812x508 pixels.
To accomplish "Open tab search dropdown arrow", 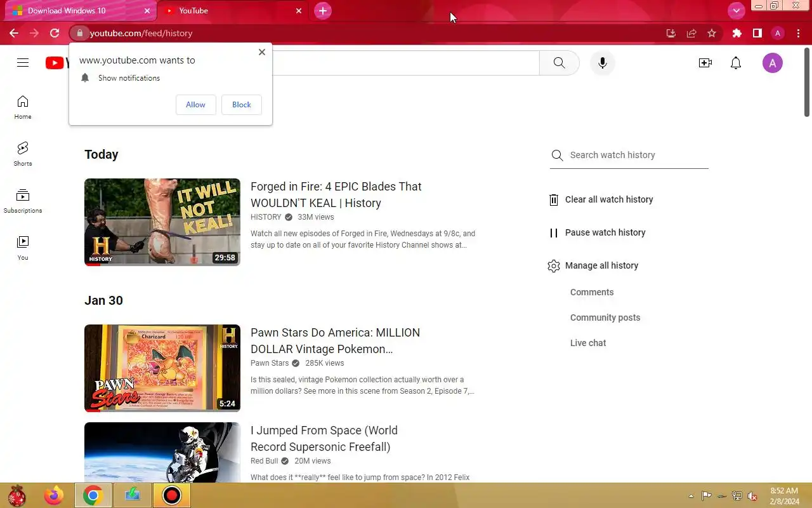I will tap(737, 11).
